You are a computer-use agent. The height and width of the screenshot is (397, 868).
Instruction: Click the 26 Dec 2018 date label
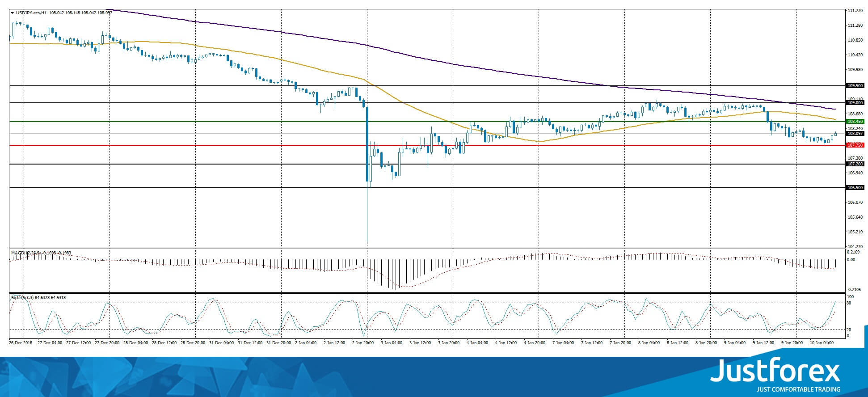coord(21,343)
